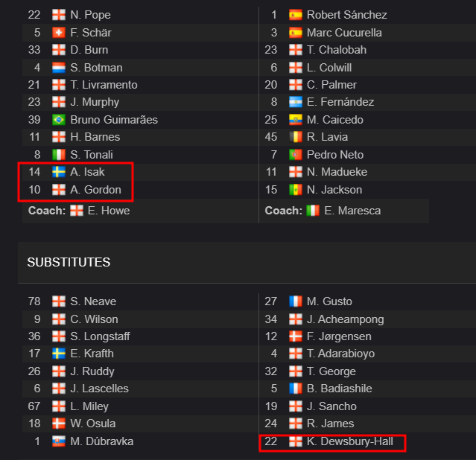Open coach E. Maresca profile
The width and height of the screenshot is (476, 460).
(352, 211)
